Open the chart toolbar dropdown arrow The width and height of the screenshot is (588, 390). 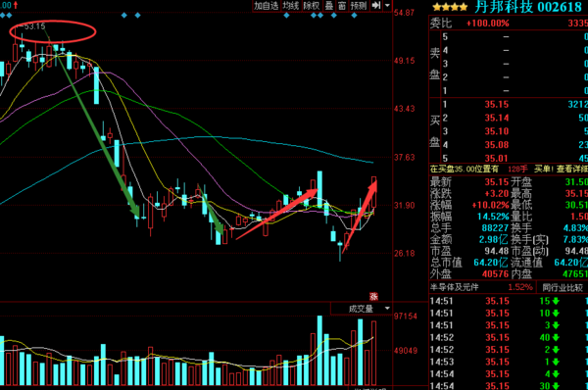(x=388, y=5)
